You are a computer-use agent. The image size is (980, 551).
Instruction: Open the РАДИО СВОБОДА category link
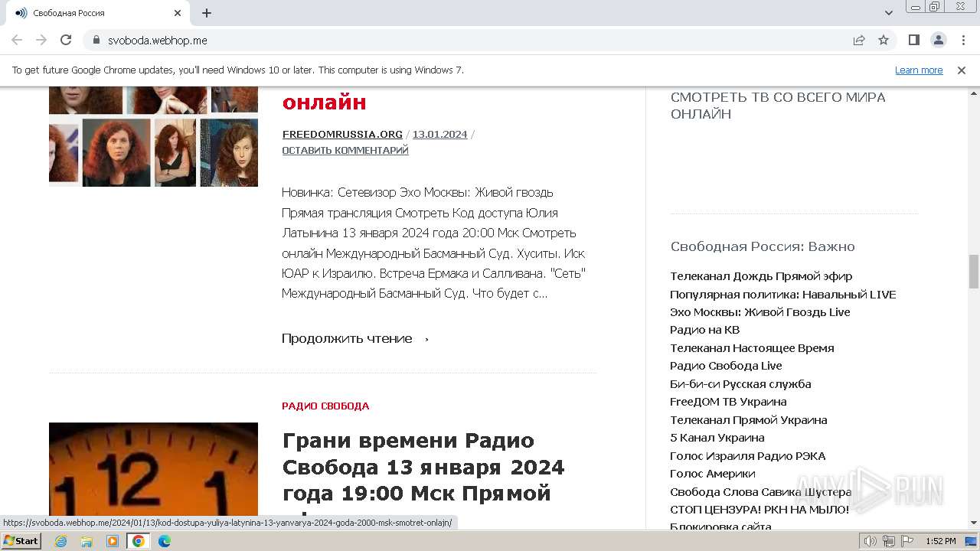(x=325, y=406)
